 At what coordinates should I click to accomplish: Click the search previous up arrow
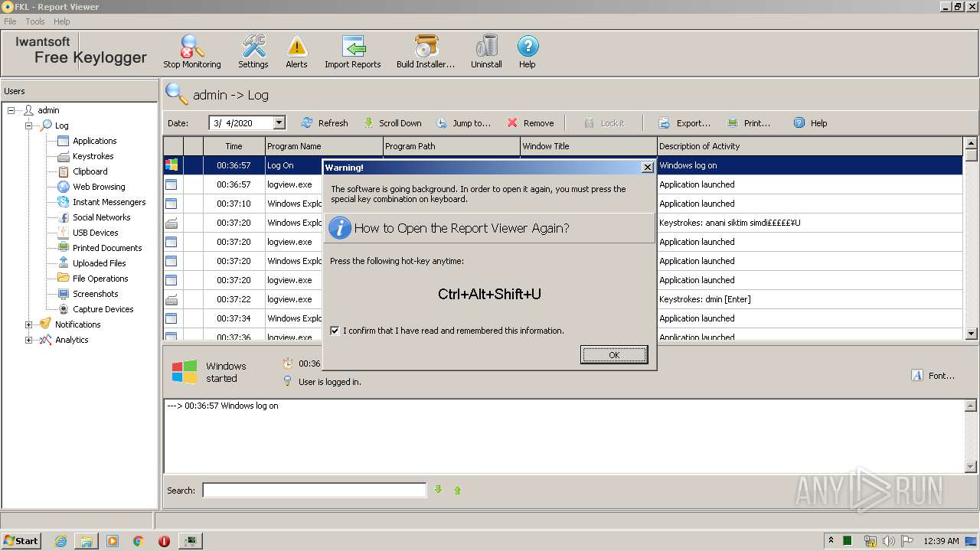pos(458,490)
